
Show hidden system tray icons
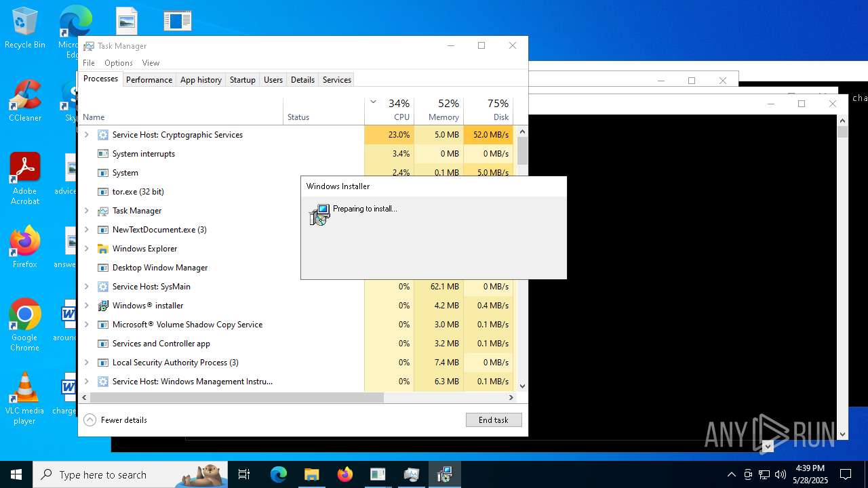(731, 474)
